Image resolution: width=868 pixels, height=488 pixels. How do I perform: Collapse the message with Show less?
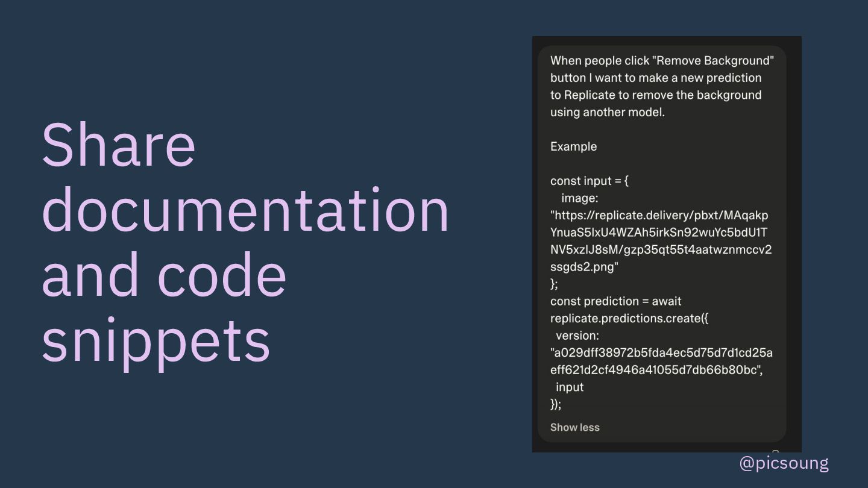coord(574,427)
